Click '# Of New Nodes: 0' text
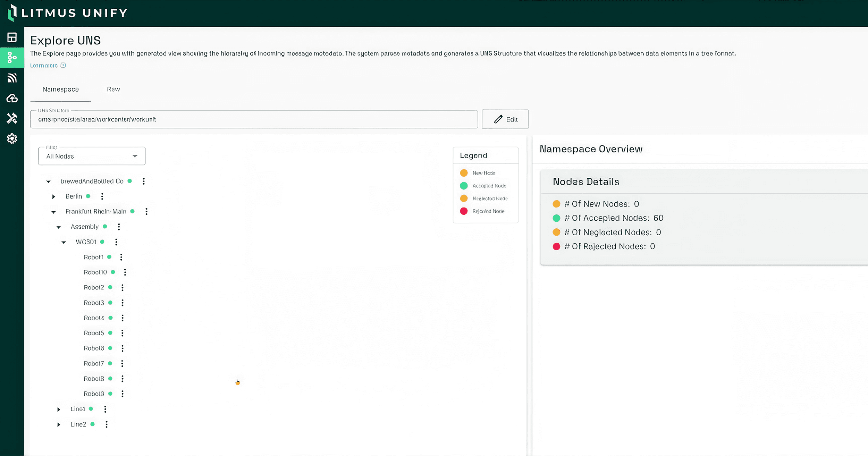This screenshot has width=868, height=456. tap(601, 204)
